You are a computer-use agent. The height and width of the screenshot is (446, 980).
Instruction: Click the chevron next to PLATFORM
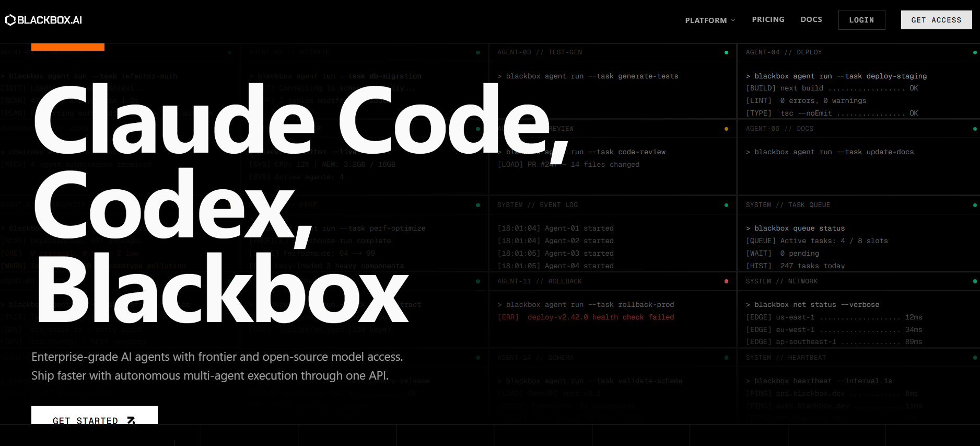click(x=733, y=20)
